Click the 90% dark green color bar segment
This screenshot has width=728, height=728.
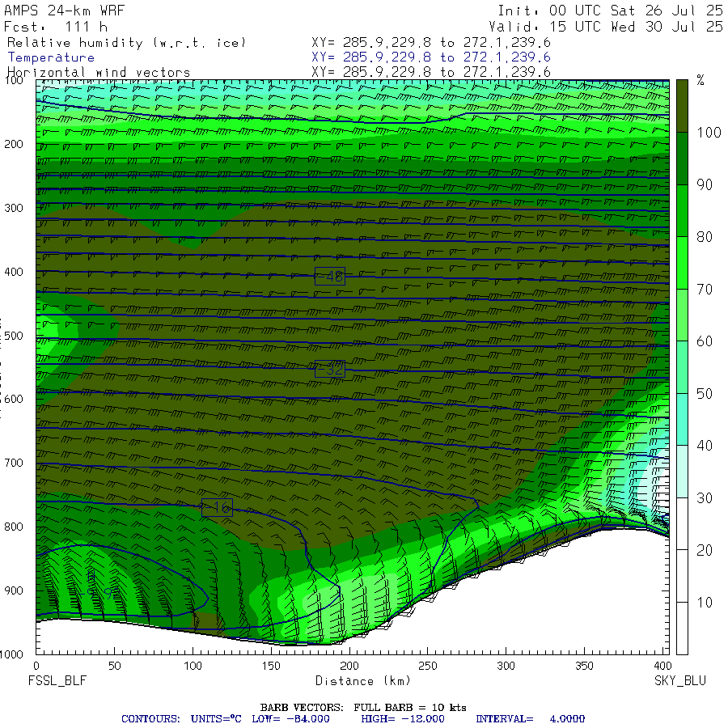click(x=682, y=159)
